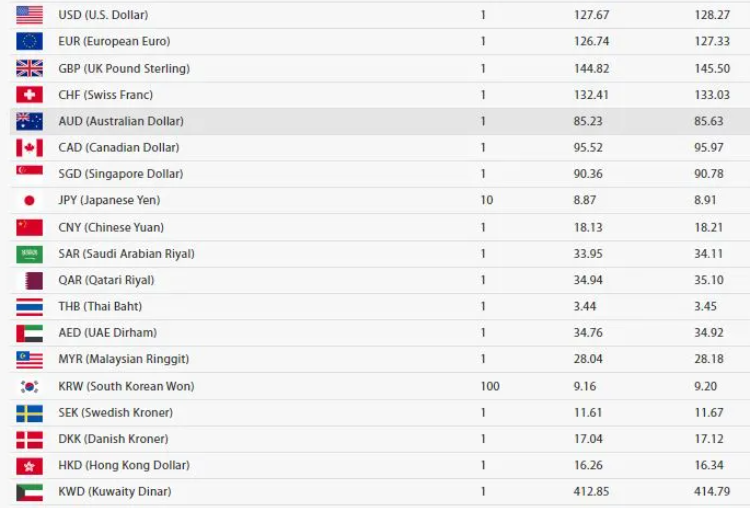
Task: Click the JPY unit value 10
Action: (486, 200)
